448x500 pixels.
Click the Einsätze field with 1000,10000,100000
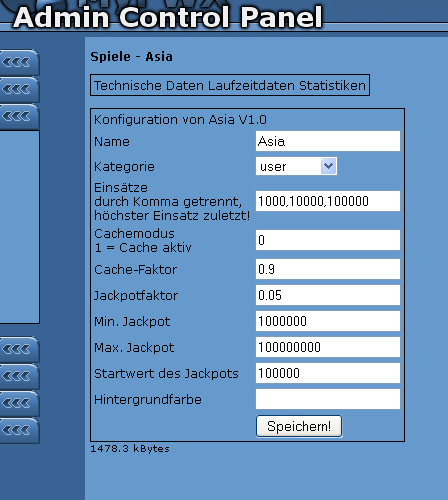[x=328, y=201]
